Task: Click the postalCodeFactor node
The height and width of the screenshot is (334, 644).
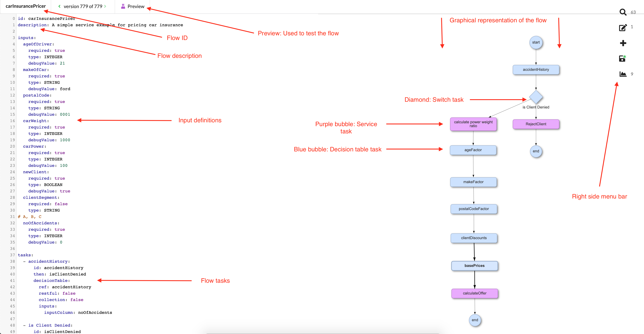Action: coord(473,209)
